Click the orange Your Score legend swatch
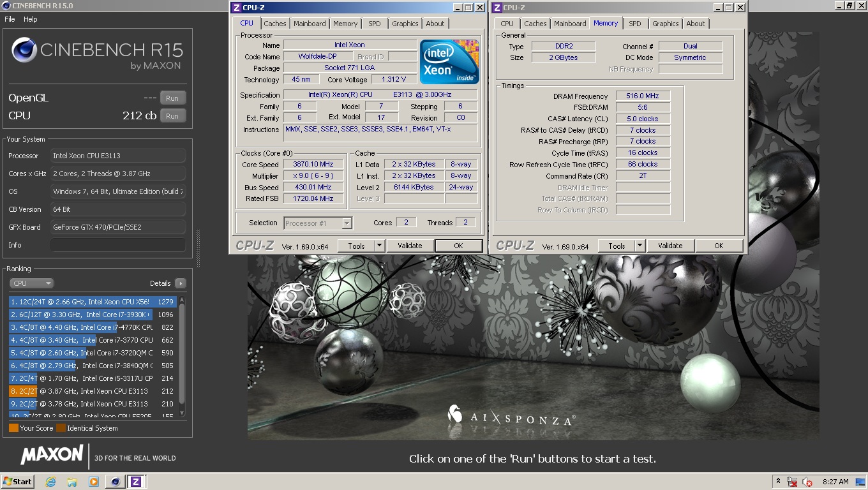Screen dimensions: 868x490 [13, 428]
